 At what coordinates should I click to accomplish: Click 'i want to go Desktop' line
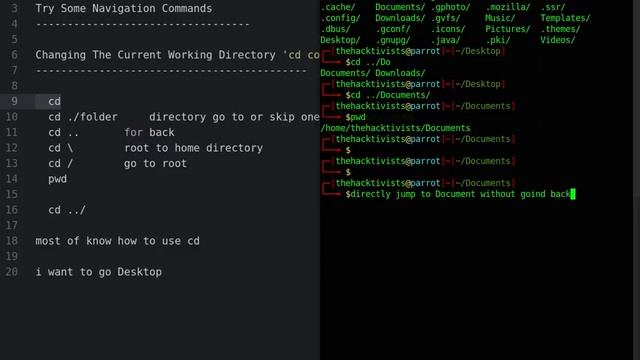99,272
